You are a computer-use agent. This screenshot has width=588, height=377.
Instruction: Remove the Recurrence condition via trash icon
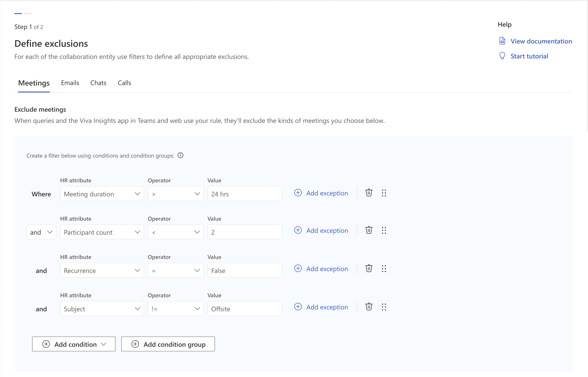369,269
